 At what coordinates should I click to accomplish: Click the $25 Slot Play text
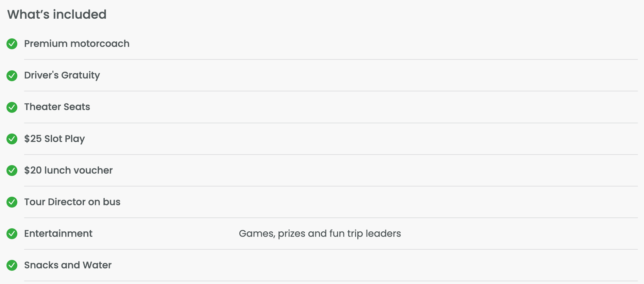tap(54, 139)
